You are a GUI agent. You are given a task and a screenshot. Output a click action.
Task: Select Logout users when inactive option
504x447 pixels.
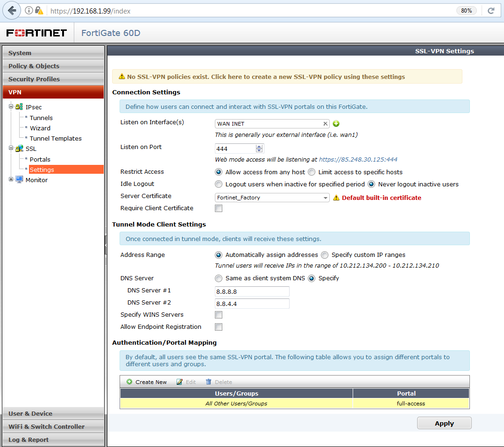[219, 184]
